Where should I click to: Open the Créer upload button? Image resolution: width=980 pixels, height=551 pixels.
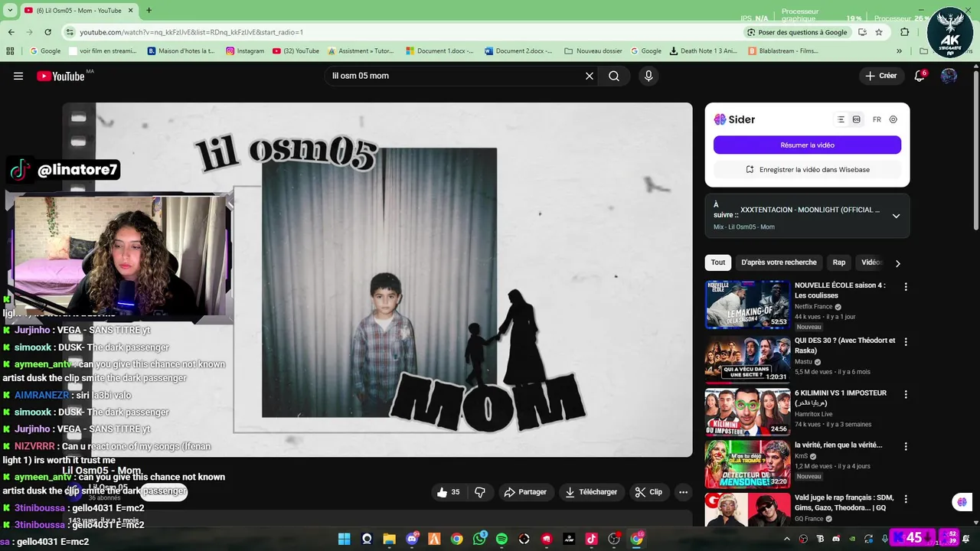(880, 76)
